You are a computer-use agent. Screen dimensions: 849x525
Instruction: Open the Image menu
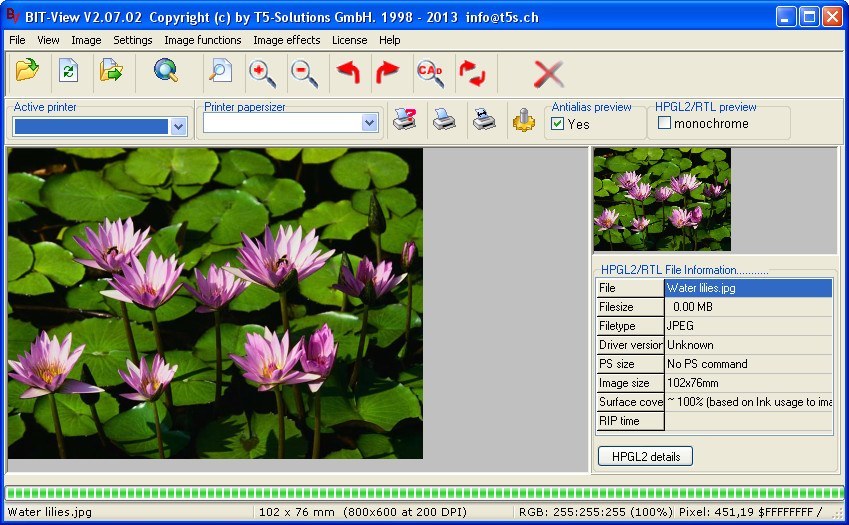(x=86, y=40)
